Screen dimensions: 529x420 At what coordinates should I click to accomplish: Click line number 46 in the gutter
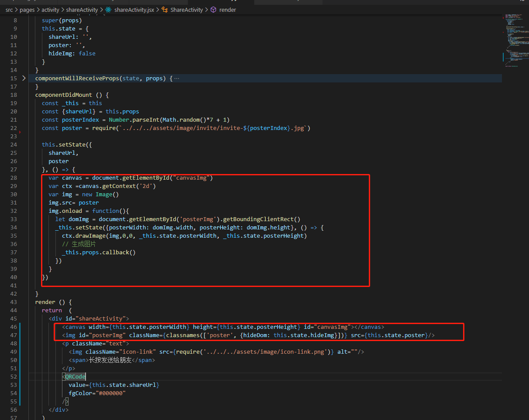coord(13,327)
